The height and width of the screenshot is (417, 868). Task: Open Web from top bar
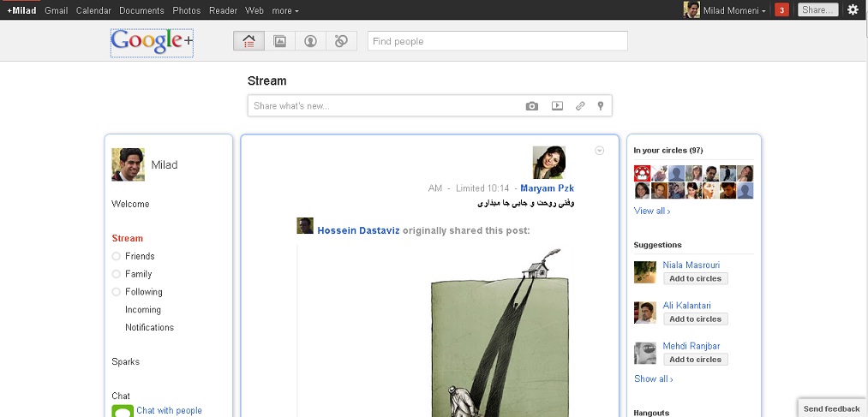254,10
